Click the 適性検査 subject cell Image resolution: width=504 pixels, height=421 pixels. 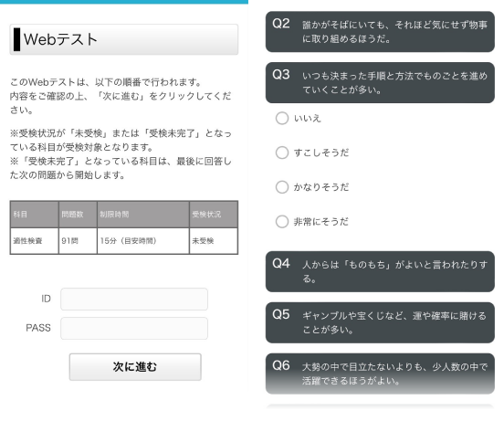pyautogui.click(x=35, y=241)
